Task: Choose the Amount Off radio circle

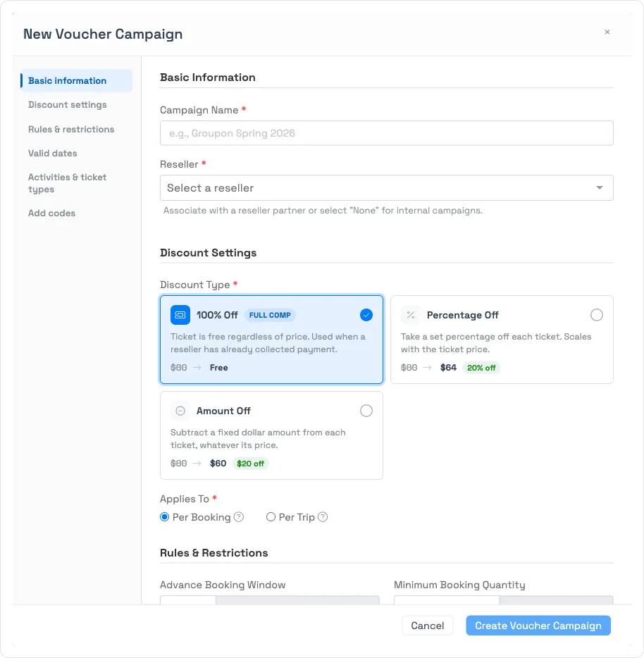Action: pyautogui.click(x=366, y=411)
